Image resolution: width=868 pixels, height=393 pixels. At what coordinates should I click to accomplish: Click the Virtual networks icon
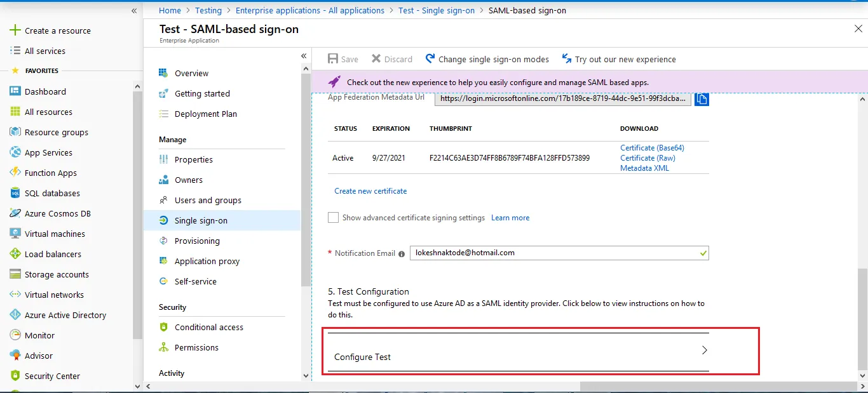[15, 295]
